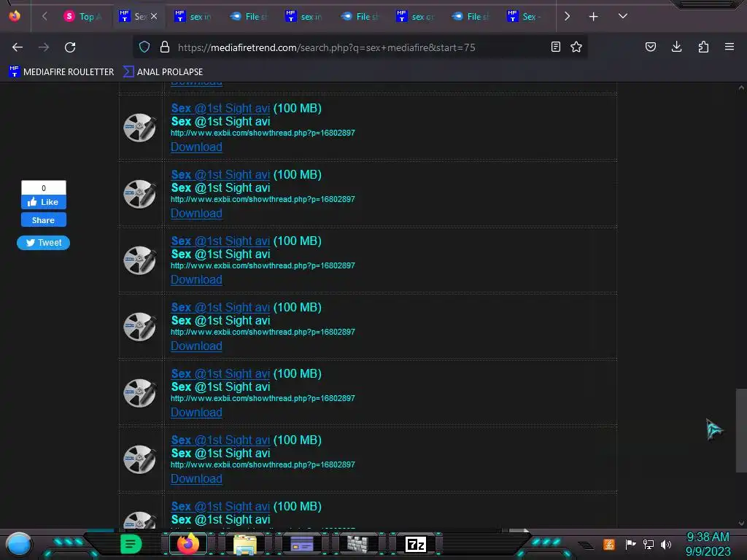747x560 pixels.
Task: Click the orange Java icon in the system tray
Action: 609,544
